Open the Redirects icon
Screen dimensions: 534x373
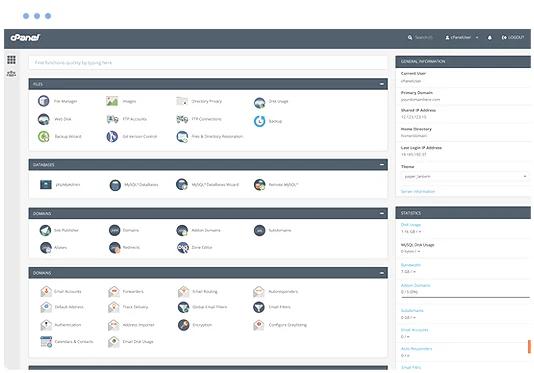click(x=114, y=247)
